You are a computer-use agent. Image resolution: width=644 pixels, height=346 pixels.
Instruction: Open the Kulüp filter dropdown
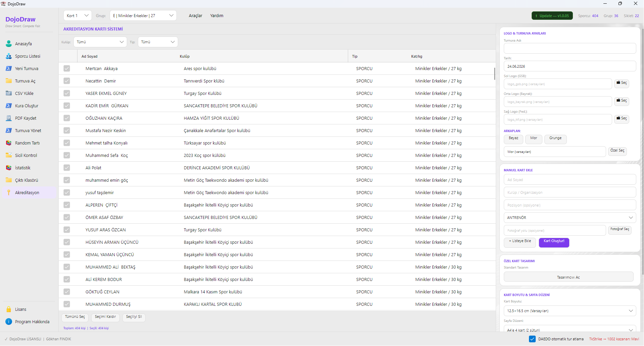(100, 42)
